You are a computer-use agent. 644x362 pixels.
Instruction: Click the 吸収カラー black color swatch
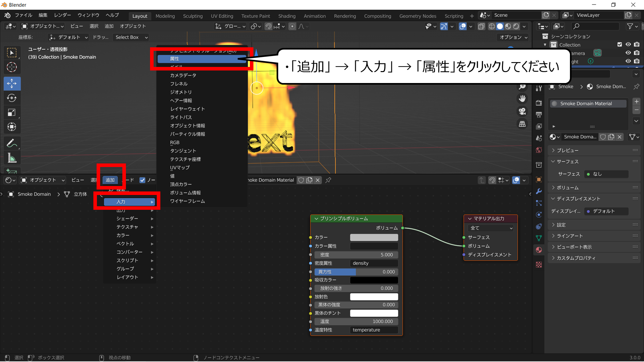374,280
